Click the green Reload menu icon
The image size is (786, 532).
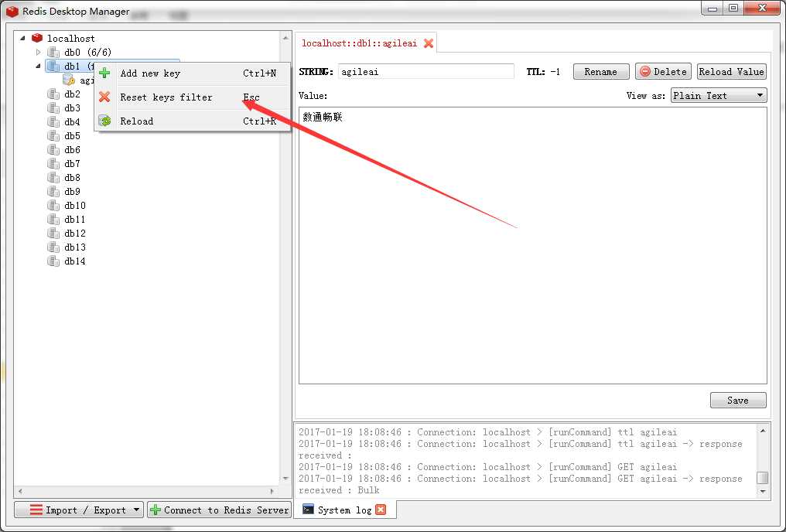(x=104, y=121)
